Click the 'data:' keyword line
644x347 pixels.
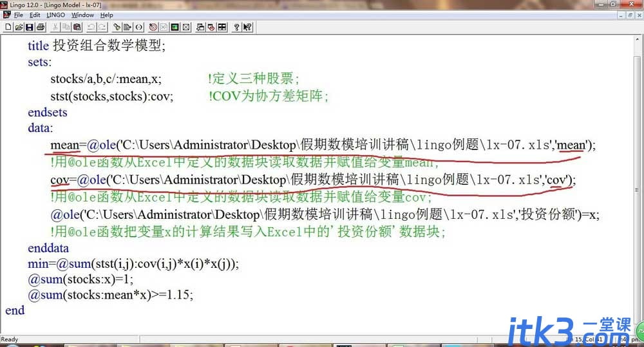point(40,127)
